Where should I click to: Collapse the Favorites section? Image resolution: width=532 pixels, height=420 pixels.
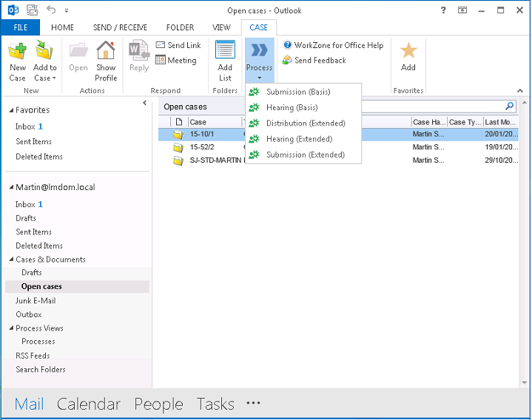(x=11, y=110)
